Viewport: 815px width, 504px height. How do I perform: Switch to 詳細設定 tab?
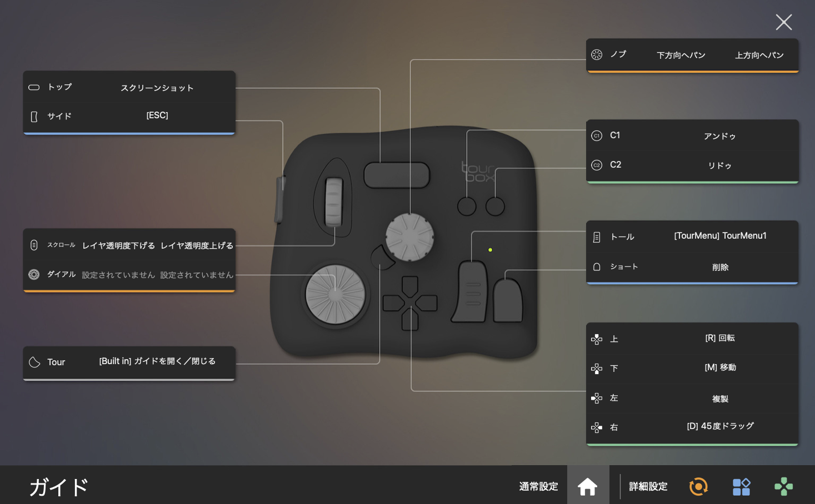(x=648, y=486)
